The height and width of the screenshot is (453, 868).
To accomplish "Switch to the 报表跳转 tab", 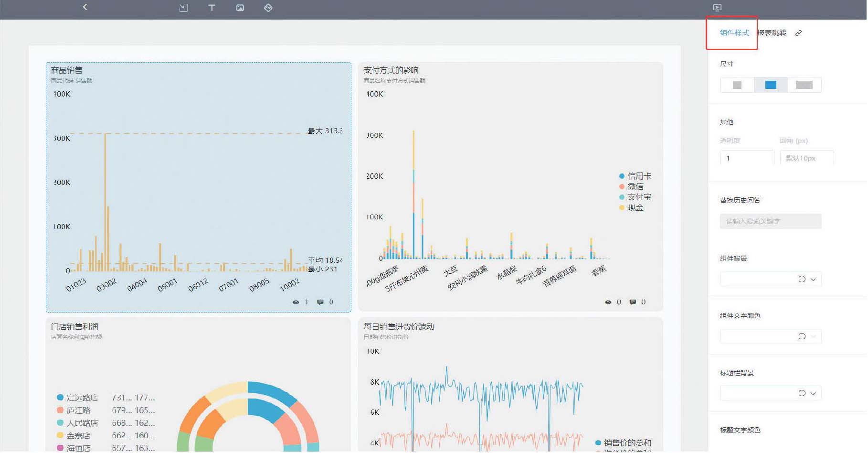I will [772, 33].
